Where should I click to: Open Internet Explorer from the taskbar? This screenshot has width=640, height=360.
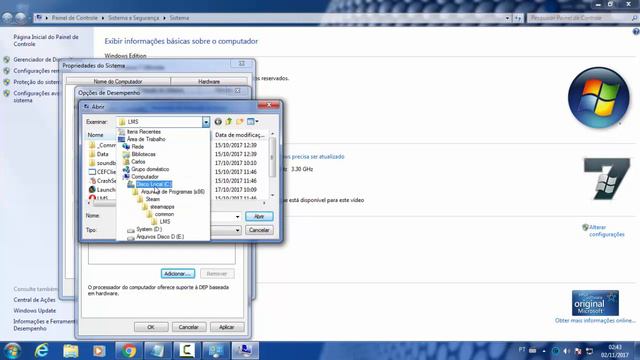(41, 351)
